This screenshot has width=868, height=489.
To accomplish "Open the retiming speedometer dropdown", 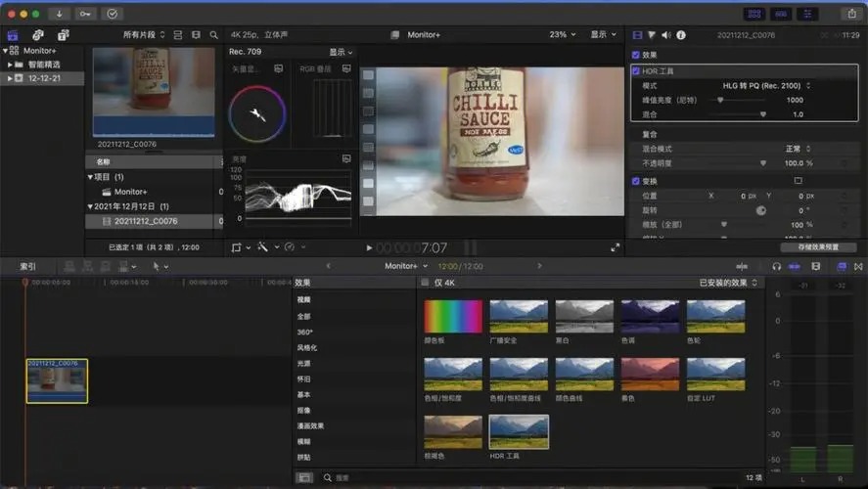I will [x=295, y=247].
